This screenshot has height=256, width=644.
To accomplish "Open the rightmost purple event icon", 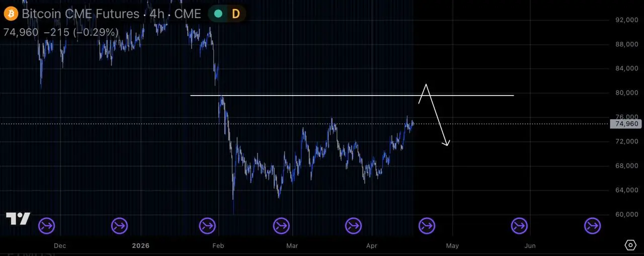I will click(592, 226).
